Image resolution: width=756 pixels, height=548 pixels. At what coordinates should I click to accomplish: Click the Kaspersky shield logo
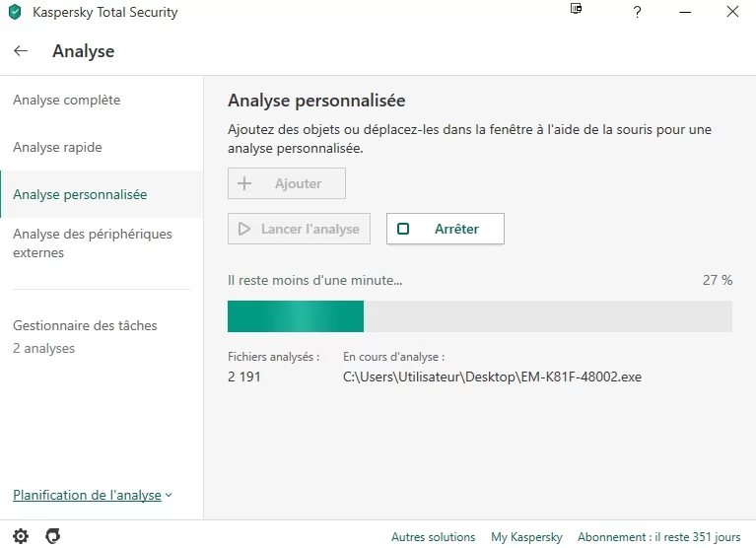pyautogui.click(x=15, y=12)
